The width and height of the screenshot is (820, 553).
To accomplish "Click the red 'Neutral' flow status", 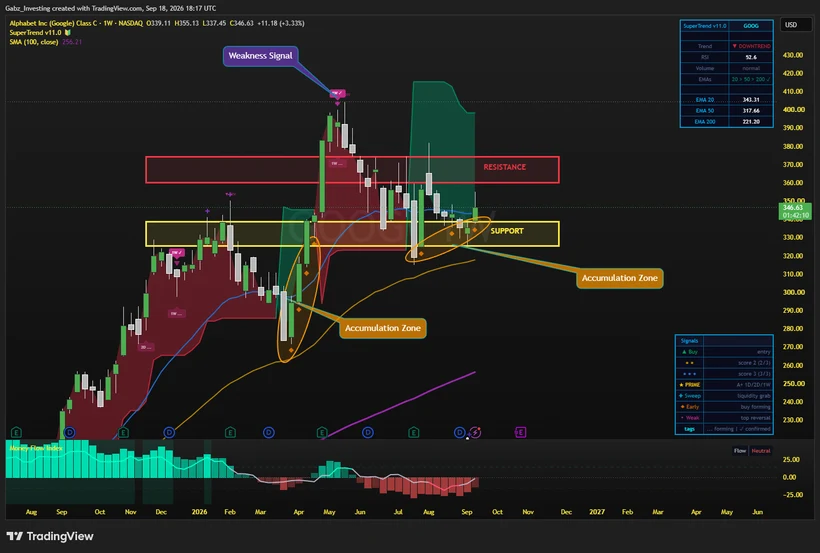I will tap(761, 450).
